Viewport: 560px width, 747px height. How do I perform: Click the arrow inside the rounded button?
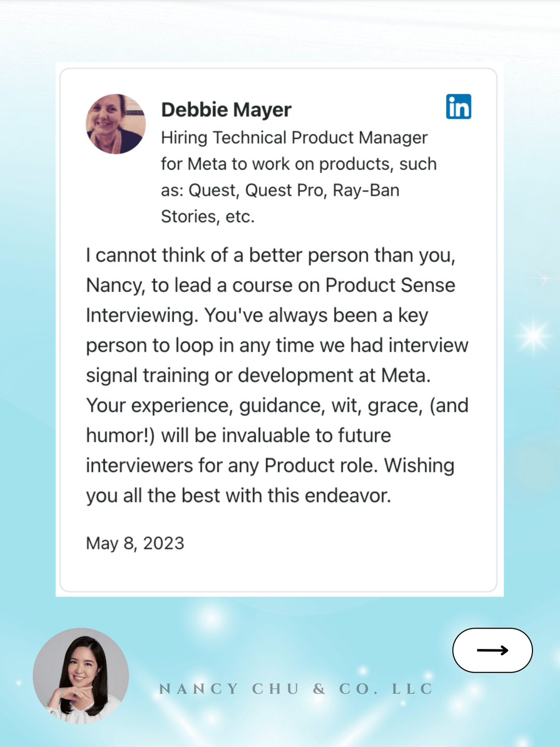[x=492, y=650]
